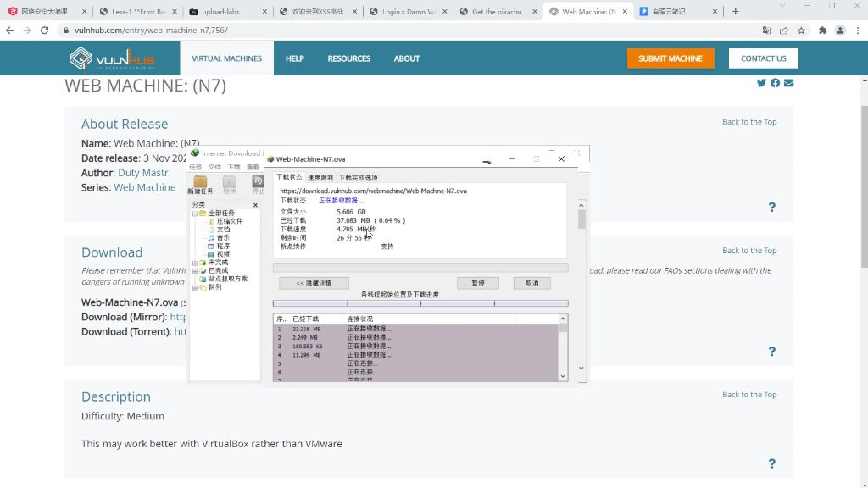This screenshot has width=868, height=488.
Task: Click the SUBMIT MACHINE button
Action: [670, 58]
